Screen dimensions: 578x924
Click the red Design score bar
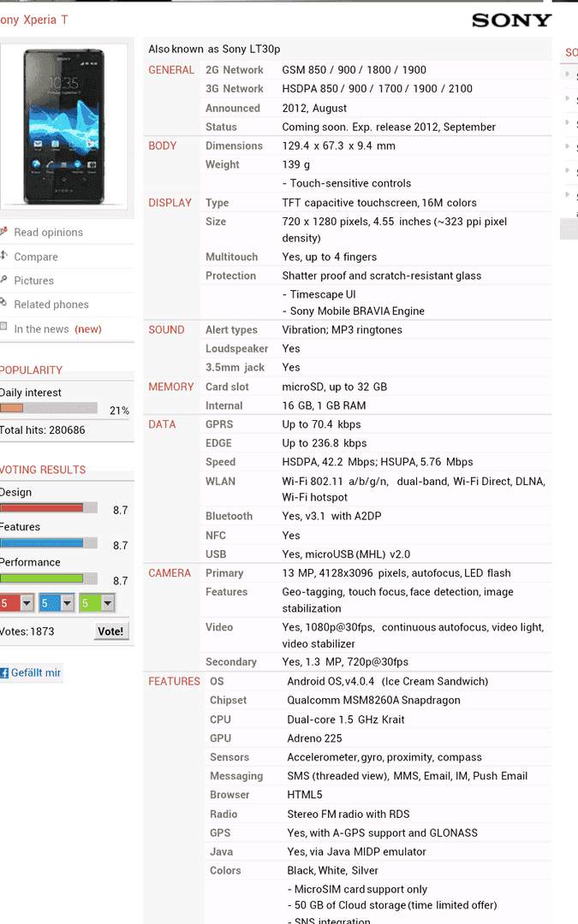(48, 508)
